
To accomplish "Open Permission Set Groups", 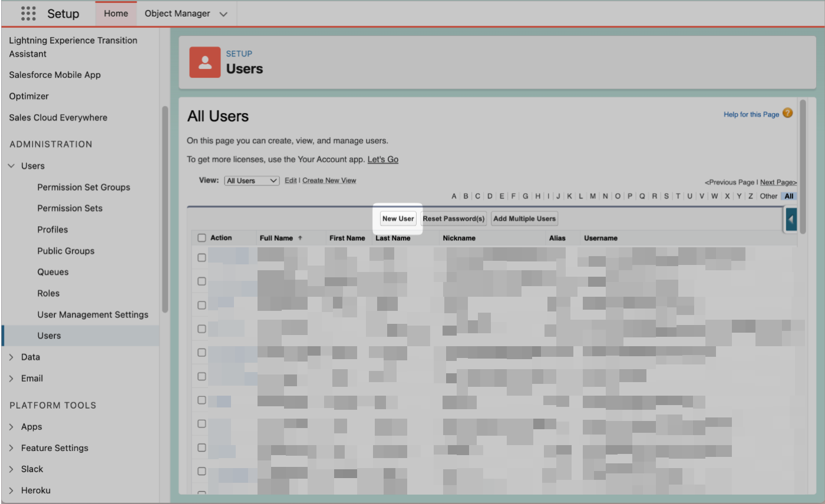I will click(x=84, y=187).
